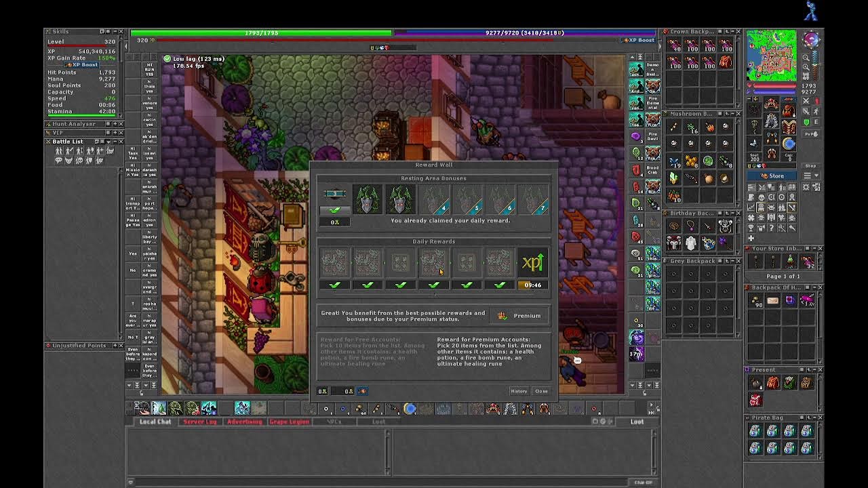The width and height of the screenshot is (868, 488).
Task: Switch to Server Log tab
Action: click(x=199, y=422)
